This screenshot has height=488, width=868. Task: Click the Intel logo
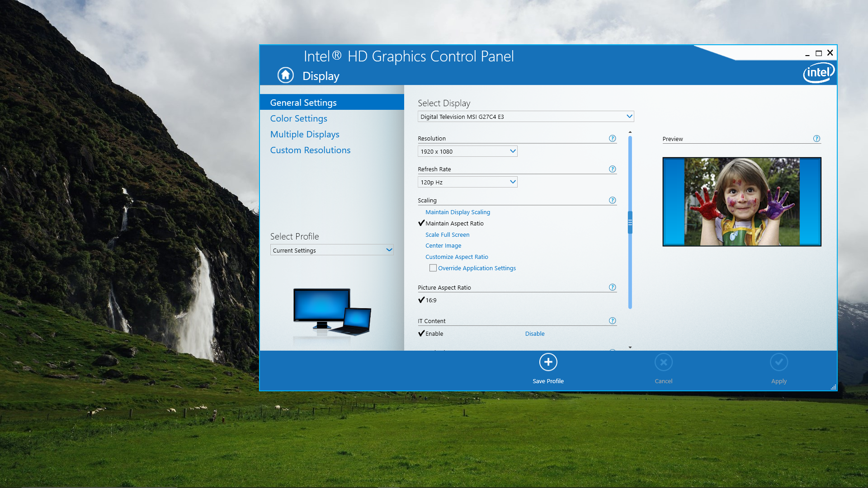tap(818, 72)
